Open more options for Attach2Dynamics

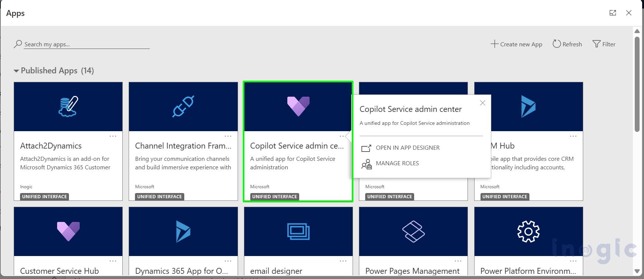[x=113, y=136]
